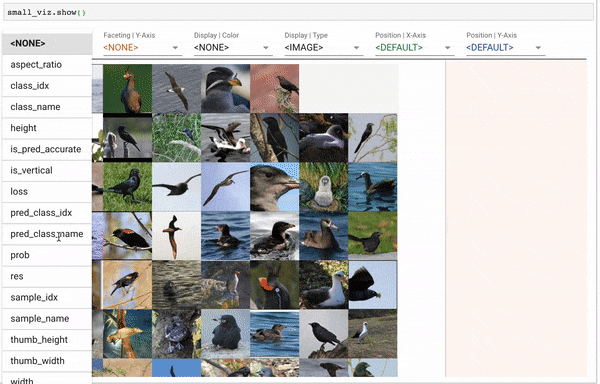Choose thumb_height from the list
Image resolution: width=600 pixels, height=384 pixels.
point(47,340)
